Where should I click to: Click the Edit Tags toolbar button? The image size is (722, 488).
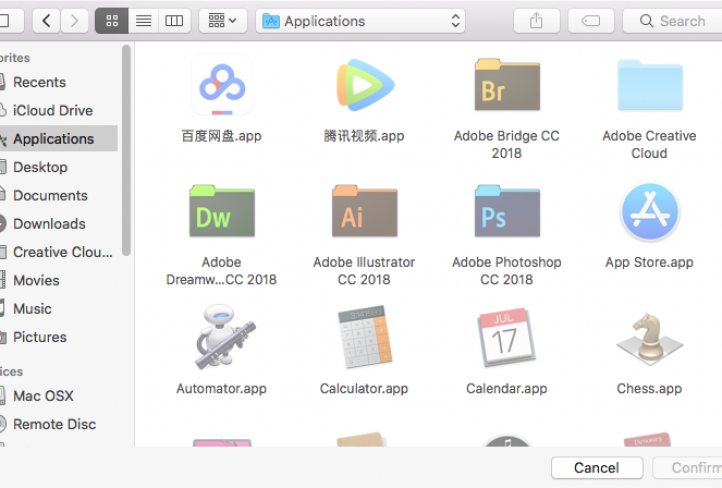pos(591,21)
